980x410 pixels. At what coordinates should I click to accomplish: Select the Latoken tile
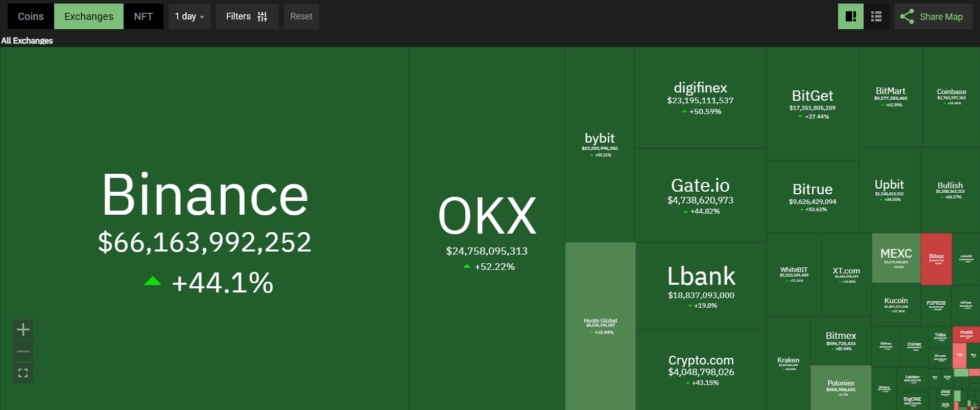pos(913,379)
